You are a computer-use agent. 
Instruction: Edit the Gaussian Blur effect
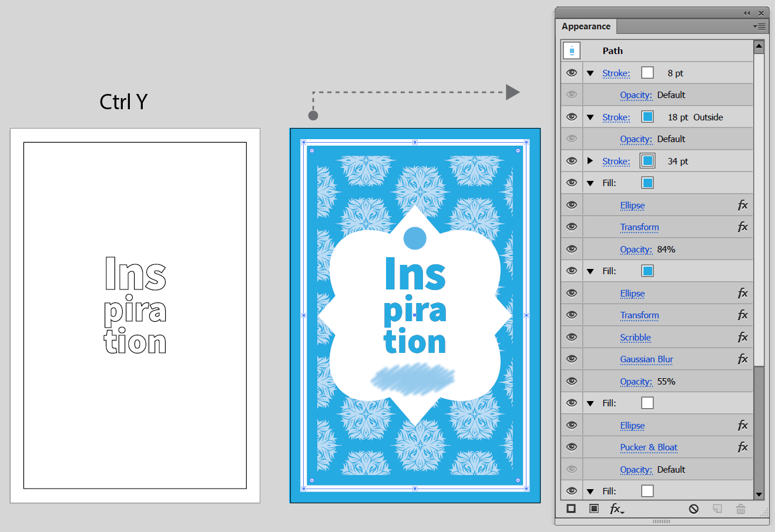click(x=647, y=359)
